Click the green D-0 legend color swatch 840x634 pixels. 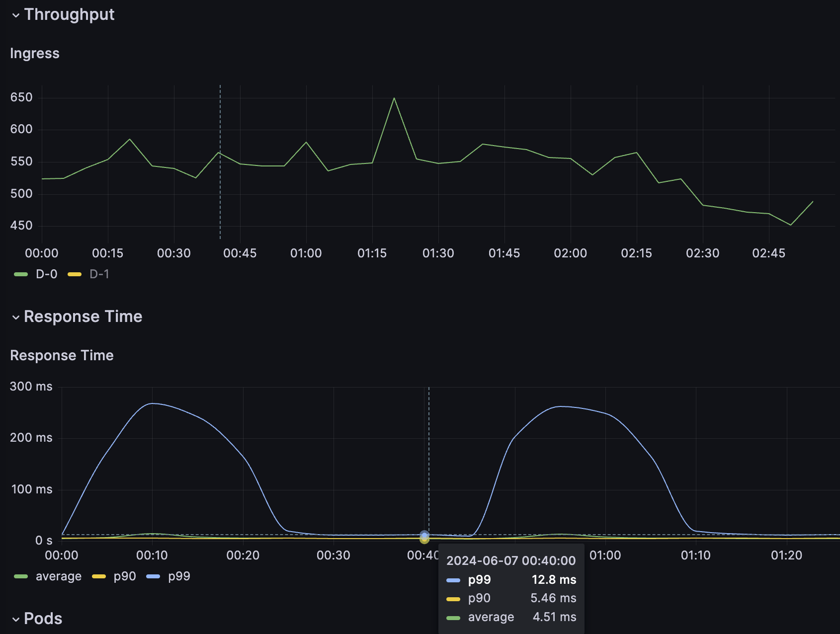21,274
